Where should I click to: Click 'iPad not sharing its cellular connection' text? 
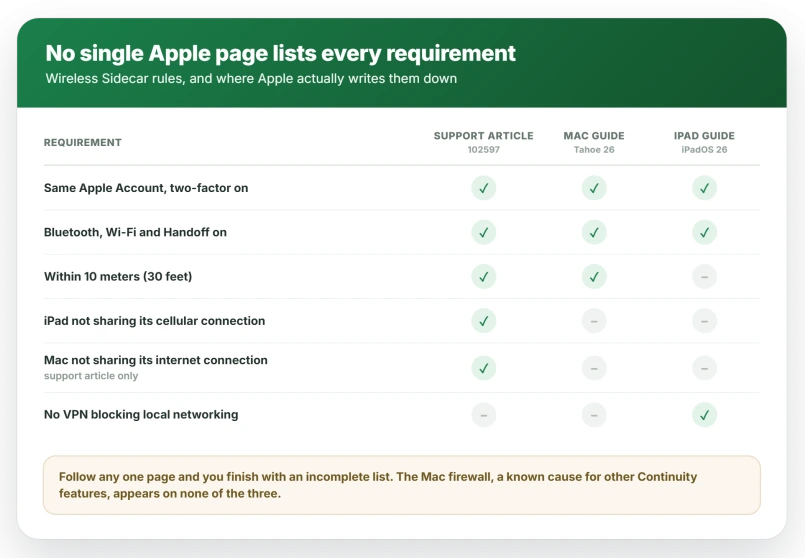[x=155, y=321]
